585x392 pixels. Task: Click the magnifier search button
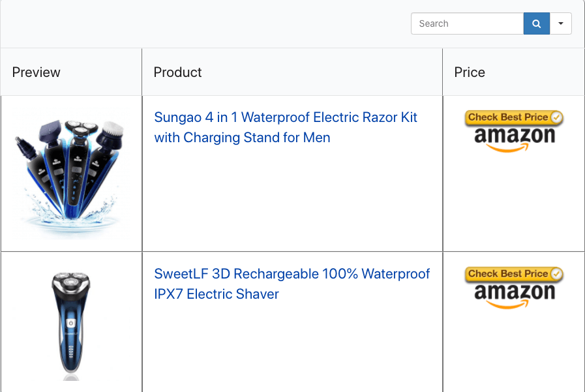coord(536,23)
